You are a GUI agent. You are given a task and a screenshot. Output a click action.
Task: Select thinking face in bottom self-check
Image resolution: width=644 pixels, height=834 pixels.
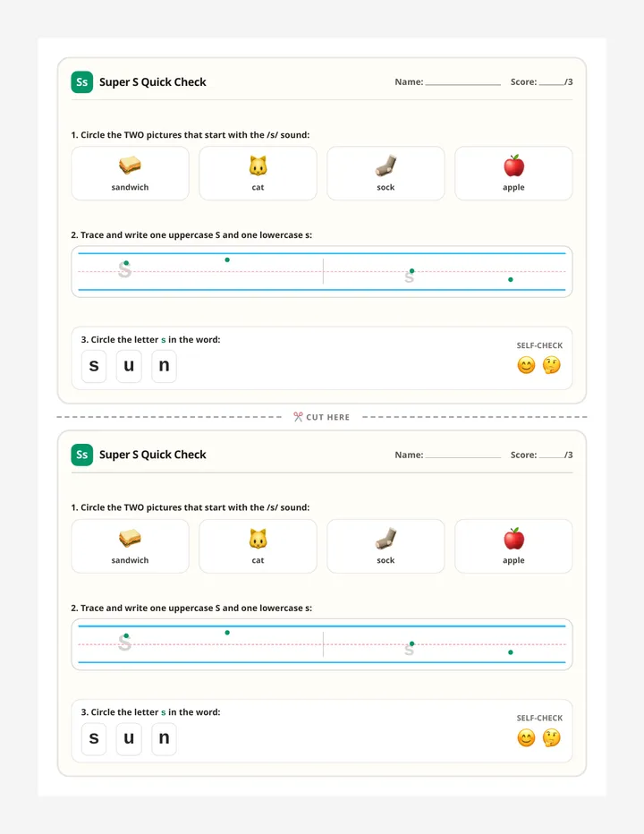[x=552, y=738]
